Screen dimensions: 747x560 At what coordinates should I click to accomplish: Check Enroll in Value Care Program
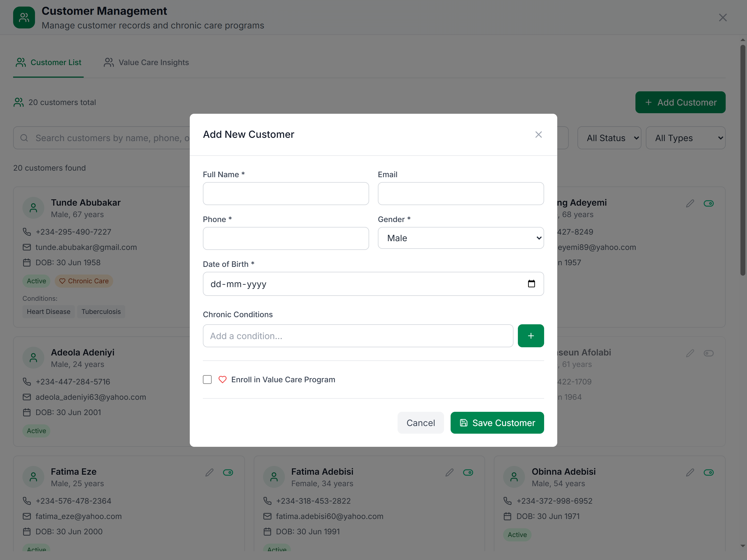pos(207,380)
